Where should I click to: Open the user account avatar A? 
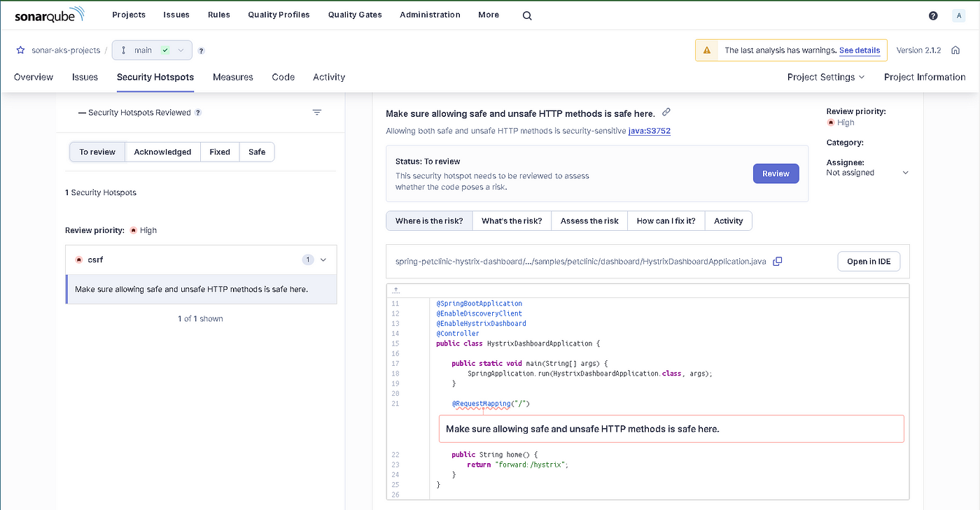tap(958, 15)
